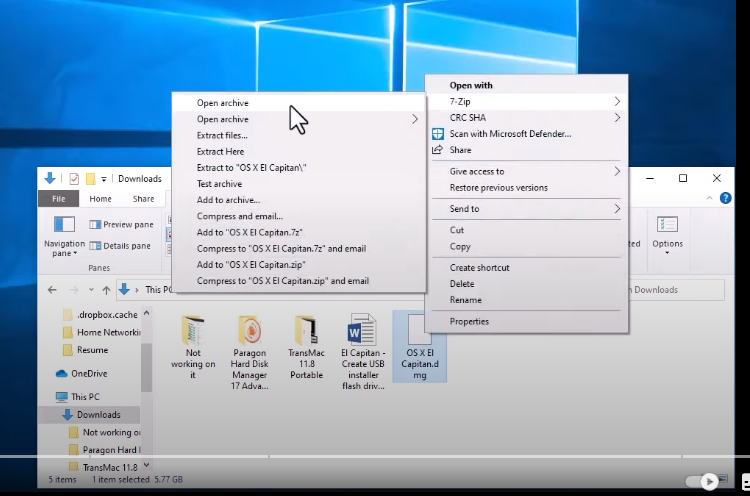
Task: Collapse the ribbon with the caret icon
Action: (x=709, y=198)
